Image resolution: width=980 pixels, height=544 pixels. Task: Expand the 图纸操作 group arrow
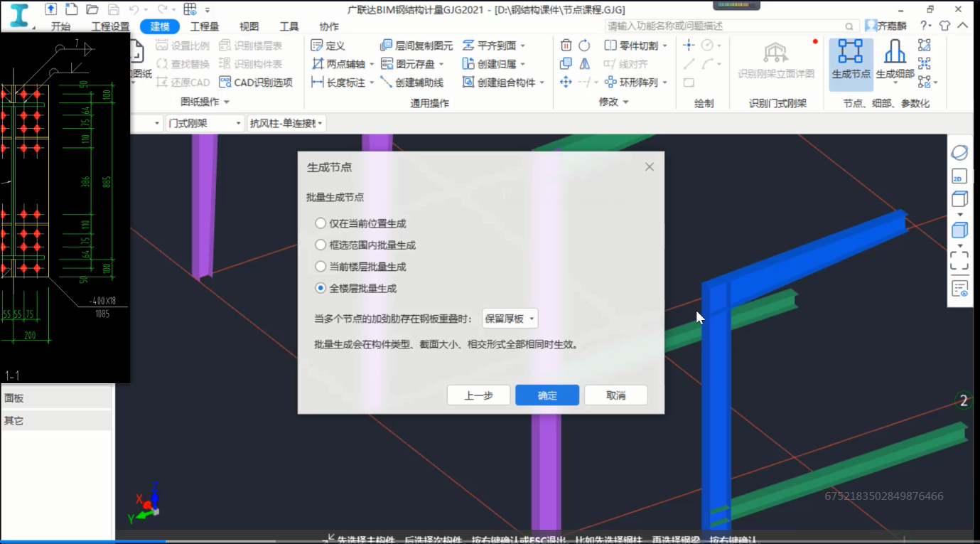(x=227, y=102)
